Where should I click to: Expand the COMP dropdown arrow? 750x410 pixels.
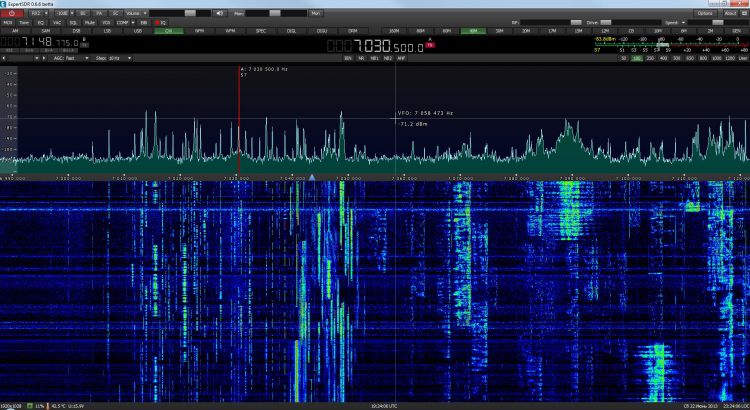click(132, 22)
